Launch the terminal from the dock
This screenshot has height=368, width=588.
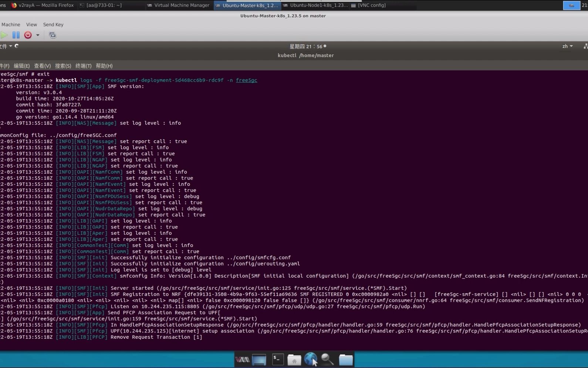pyautogui.click(x=278, y=359)
